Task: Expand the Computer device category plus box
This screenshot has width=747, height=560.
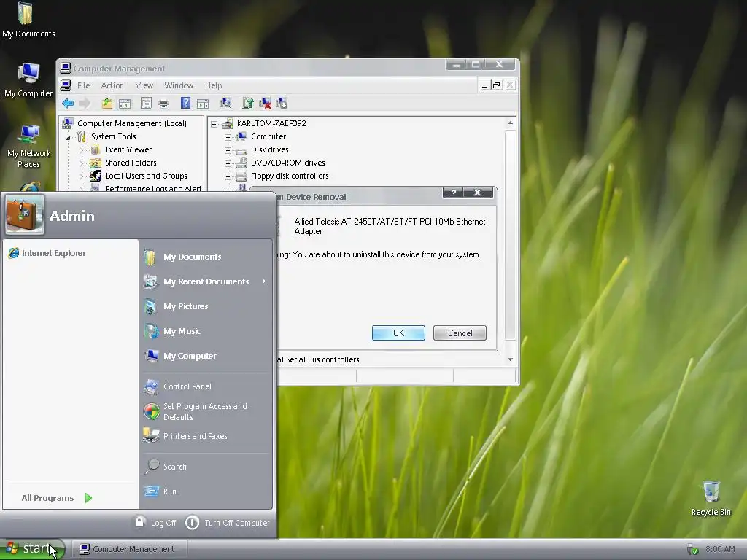Action: tap(228, 137)
